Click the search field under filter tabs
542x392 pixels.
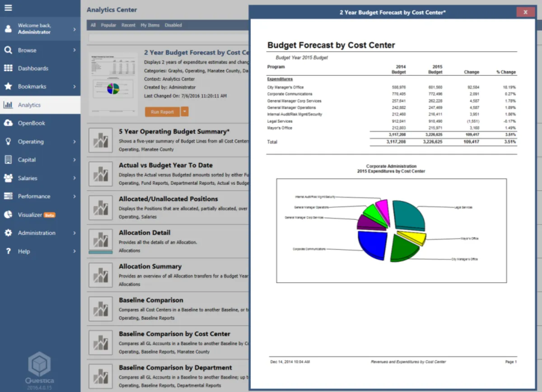(x=168, y=38)
